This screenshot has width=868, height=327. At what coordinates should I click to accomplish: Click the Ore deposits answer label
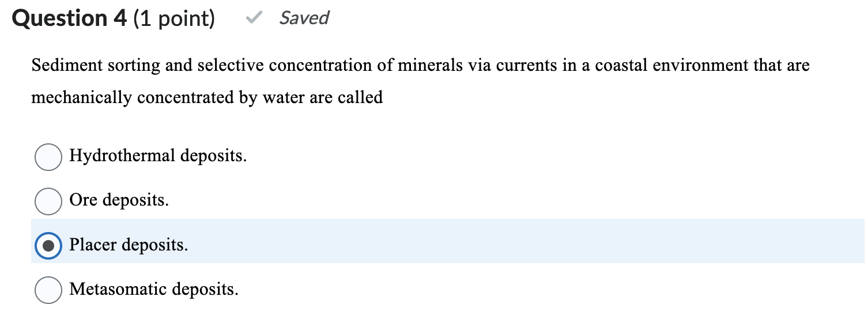119,200
